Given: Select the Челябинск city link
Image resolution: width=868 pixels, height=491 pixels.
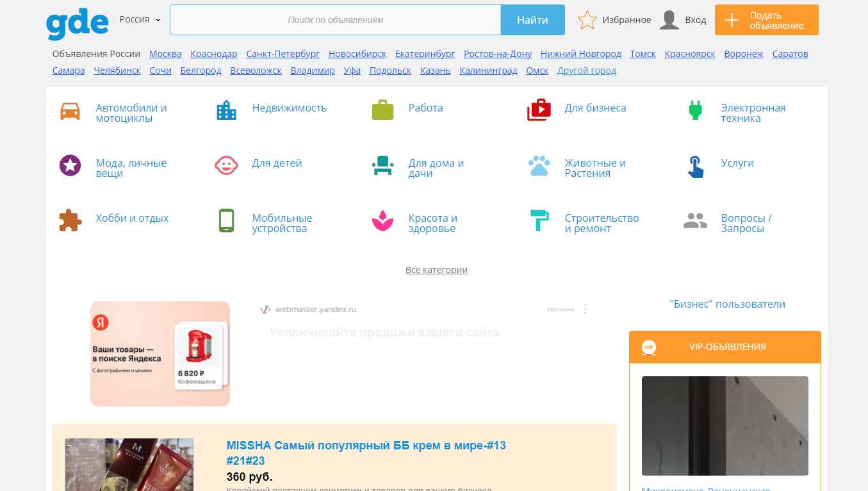Looking at the screenshot, I should tap(117, 71).
